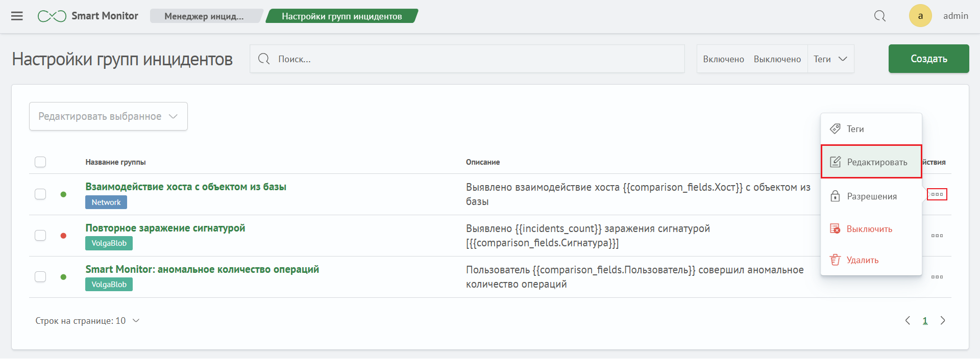The height and width of the screenshot is (359, 980).
Task: Tick checkbox for Повторное заражение сигнатурой
Action: point(40,236)
